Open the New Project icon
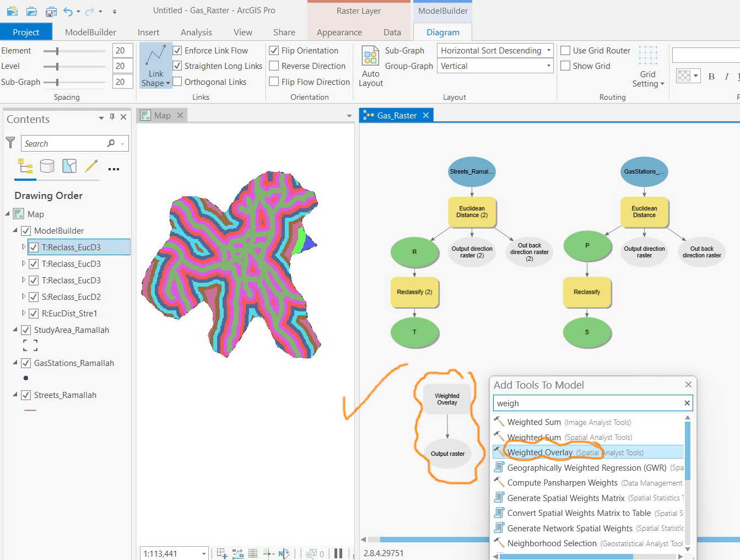Viewport: 740px width, 560px height. (x=12, y=11)
